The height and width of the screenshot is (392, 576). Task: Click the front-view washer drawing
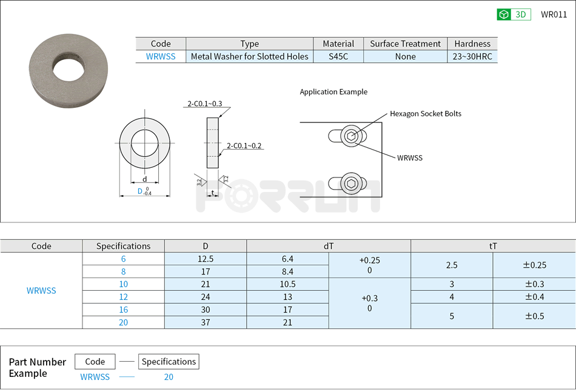click(x=144, y=142)
